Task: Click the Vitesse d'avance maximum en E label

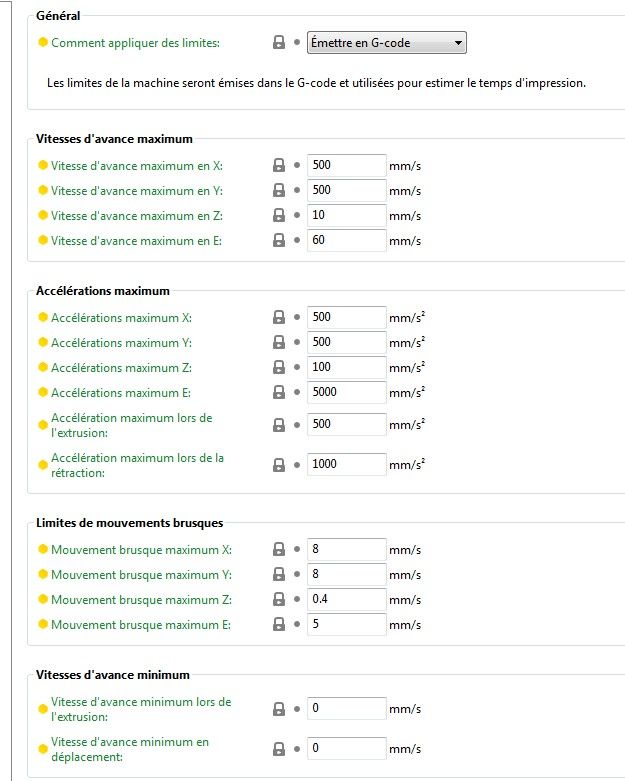Action: pyautogui.click(x=136, y=240)
